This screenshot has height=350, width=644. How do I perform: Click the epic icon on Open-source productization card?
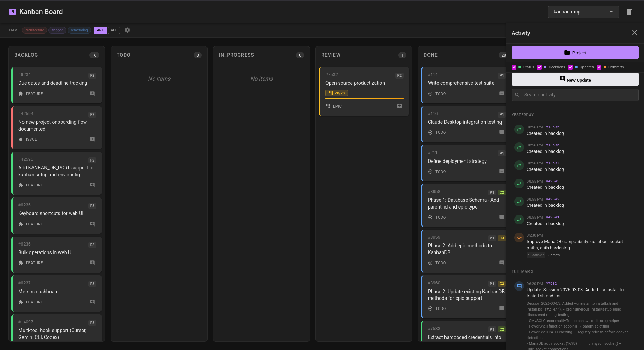(x=328, y=106)
